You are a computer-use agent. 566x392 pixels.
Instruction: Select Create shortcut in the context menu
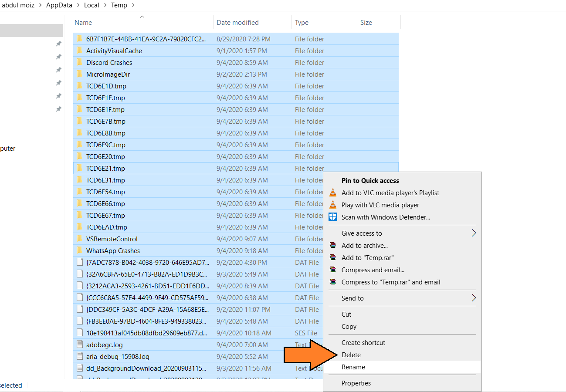363,343
